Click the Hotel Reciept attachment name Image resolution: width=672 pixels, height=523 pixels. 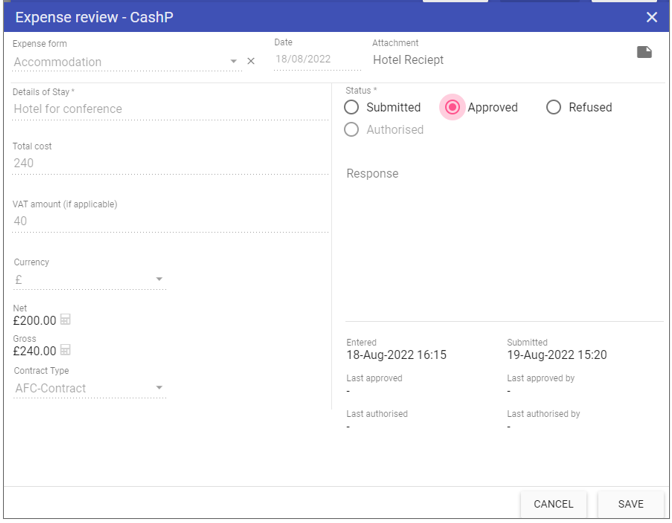[408, 60]
